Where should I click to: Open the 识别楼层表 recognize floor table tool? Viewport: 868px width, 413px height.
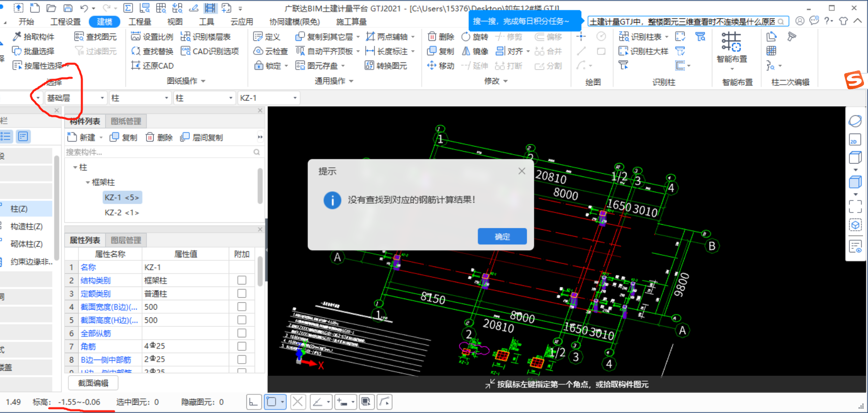[206, 37]
